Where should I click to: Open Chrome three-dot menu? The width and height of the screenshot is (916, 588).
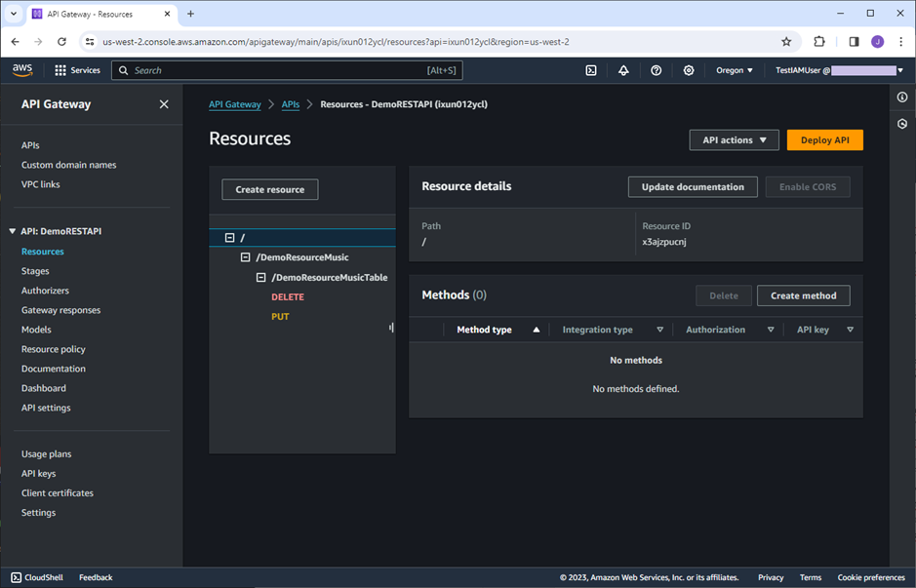(900, 42)
